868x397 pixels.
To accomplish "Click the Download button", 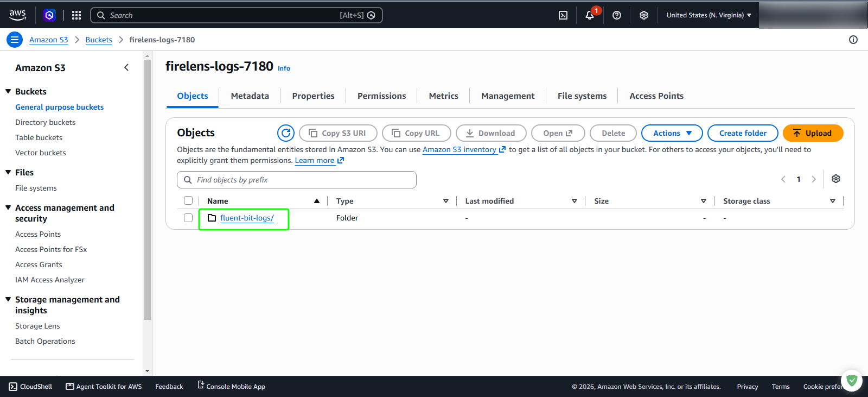I will [x=491, y=133].
